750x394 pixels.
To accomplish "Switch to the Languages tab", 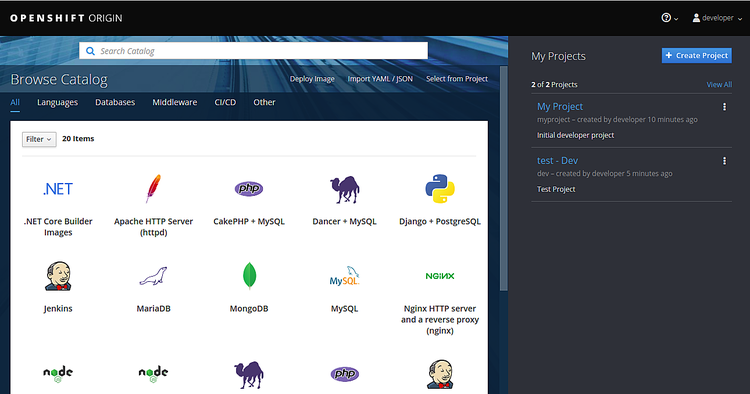I will click(x=57, y=102).
